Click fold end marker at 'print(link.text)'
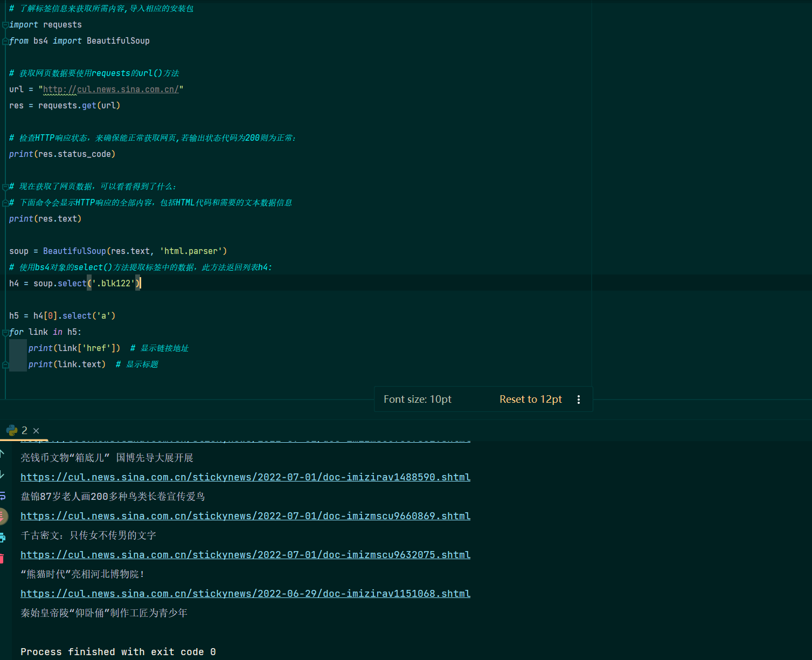 click(5, 365)
